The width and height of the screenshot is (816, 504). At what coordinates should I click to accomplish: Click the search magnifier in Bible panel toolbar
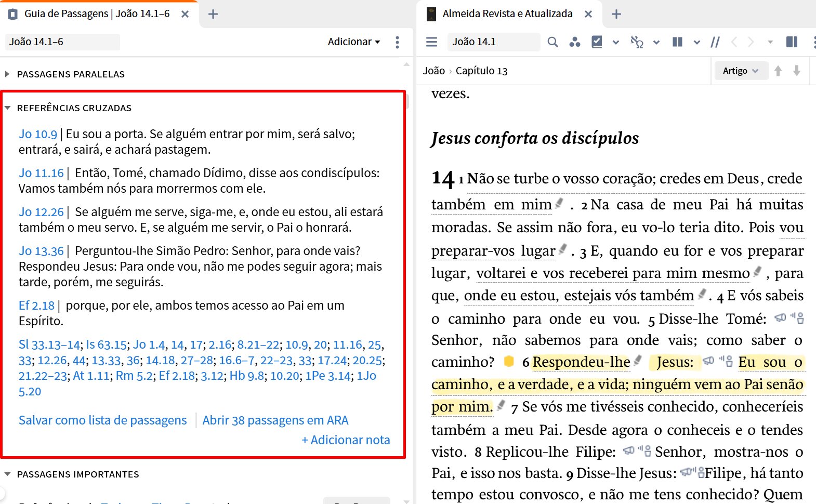(552, 42)
